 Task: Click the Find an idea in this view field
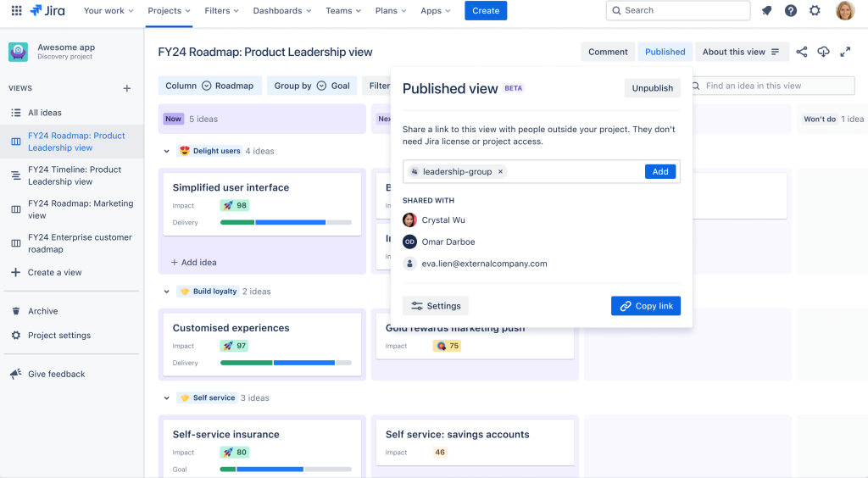pyautogui.click(x=773, y=86)
